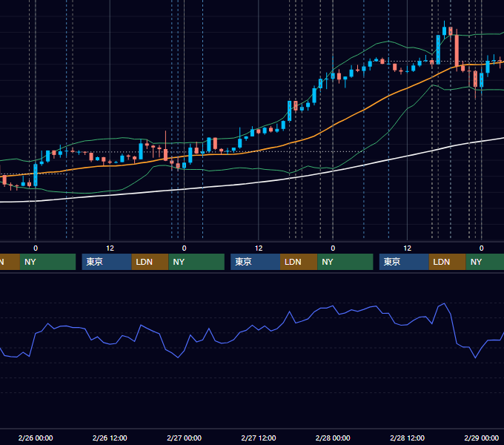Click the hour label 12 for 2/26 noon
The image size is (504, 445).
[110, 248]
